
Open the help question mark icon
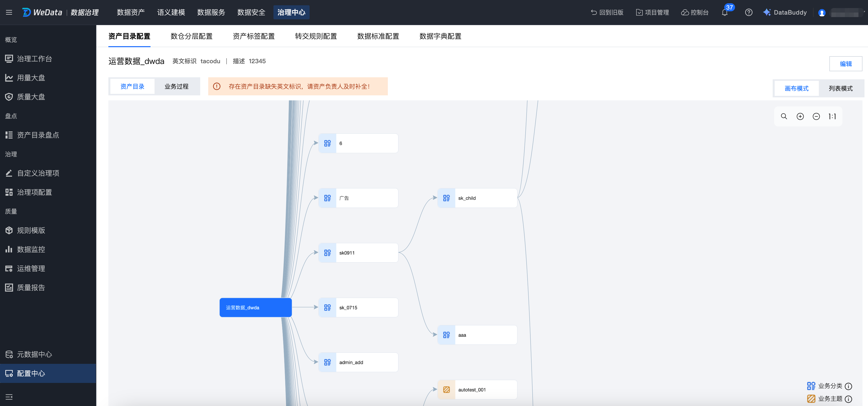(x=748, y=13)
